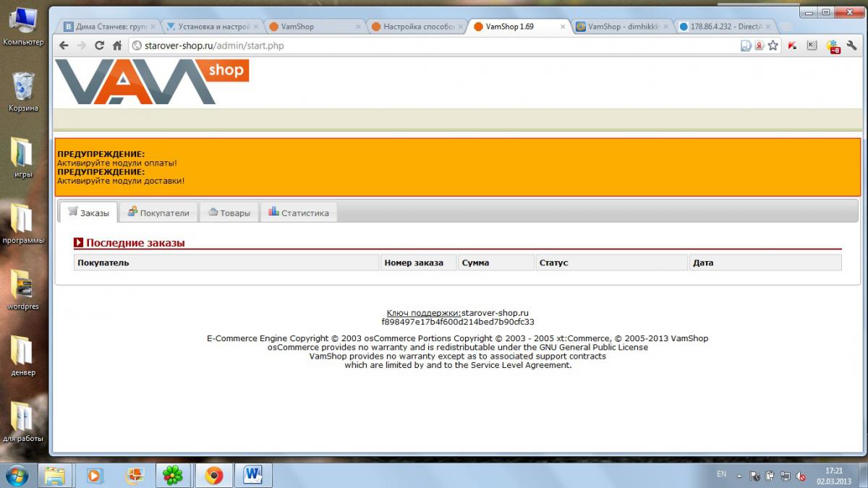Click the Ключ поддержки link
This screenshot has width=868, height=488.
423,313
